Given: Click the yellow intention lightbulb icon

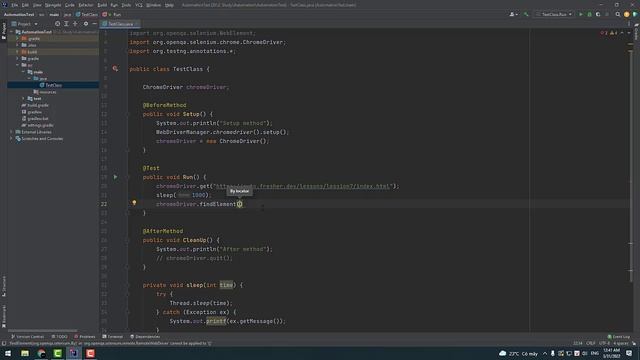Looking at the screenshot, I should 134,202.
